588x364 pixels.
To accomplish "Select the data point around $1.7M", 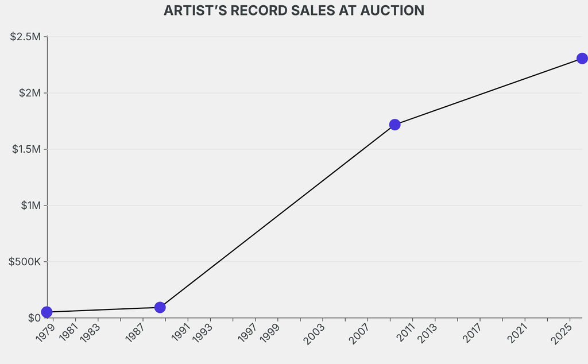I will click(x=394, y=125).
